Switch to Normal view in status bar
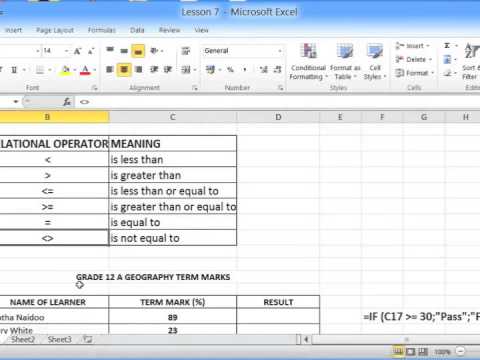Screen dimensions: 480x360 click(x=397, y=352)
